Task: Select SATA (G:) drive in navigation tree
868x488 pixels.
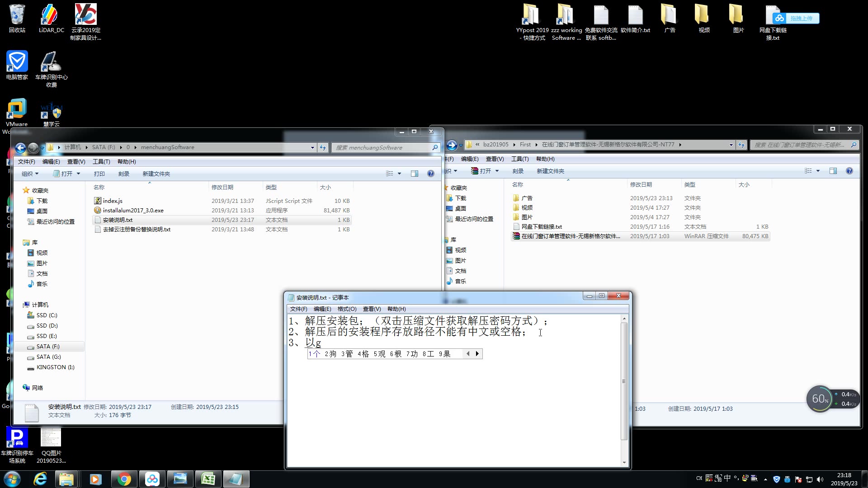Action: (x=48, y=357)
